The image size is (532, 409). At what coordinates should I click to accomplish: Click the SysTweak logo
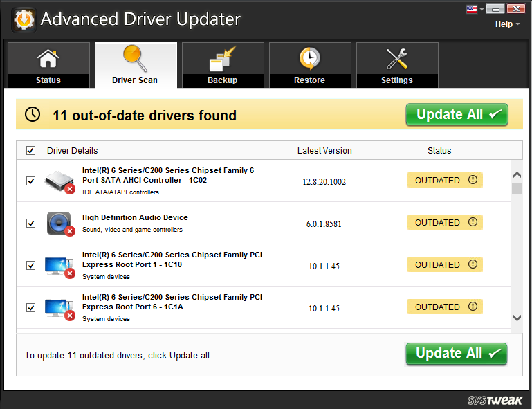(x=495, y=401)
